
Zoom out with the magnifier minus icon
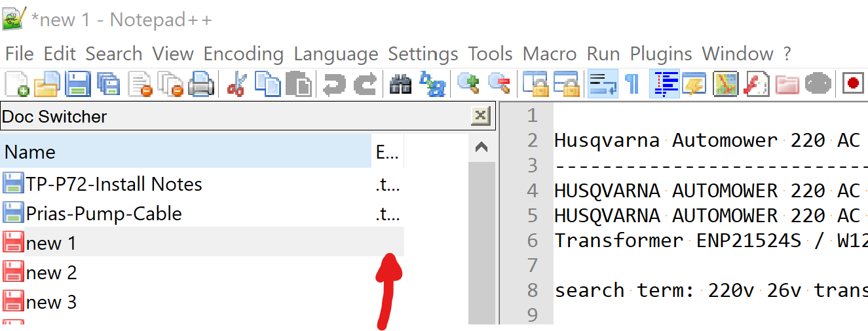pyautogui.click(x=499, y=84)
